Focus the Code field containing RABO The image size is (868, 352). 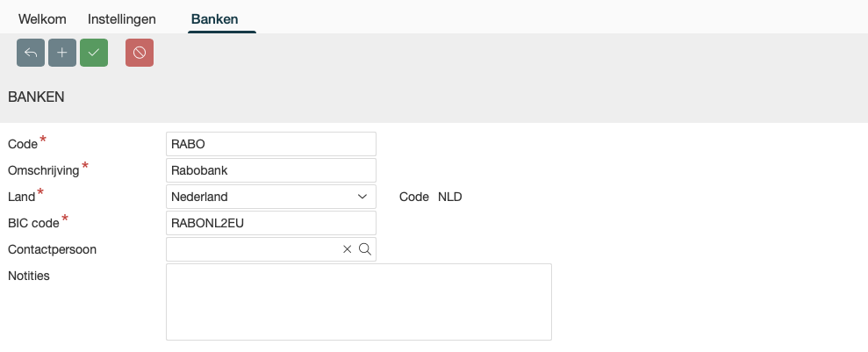(x=270, y=144)
